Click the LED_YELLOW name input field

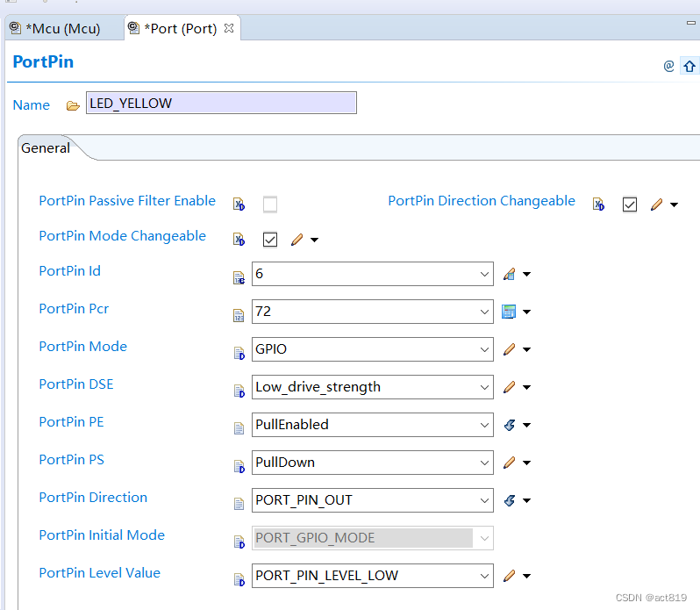click(x=221, y=104)
